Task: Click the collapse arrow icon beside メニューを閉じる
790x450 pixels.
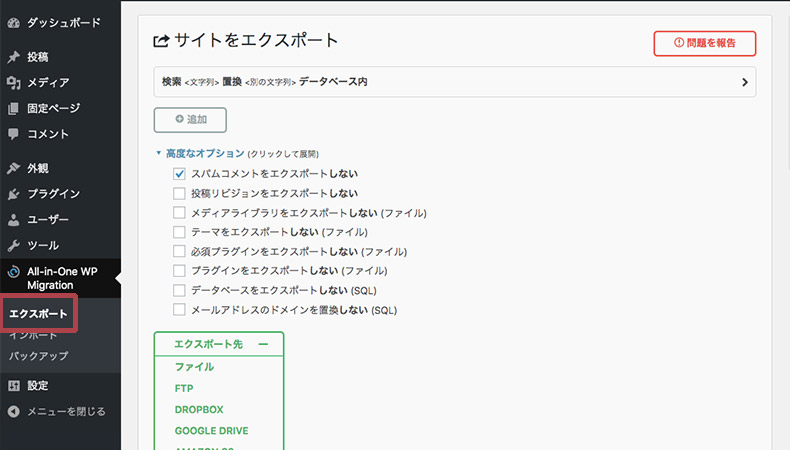Action: pyautogui.click(x=14, y=412)
